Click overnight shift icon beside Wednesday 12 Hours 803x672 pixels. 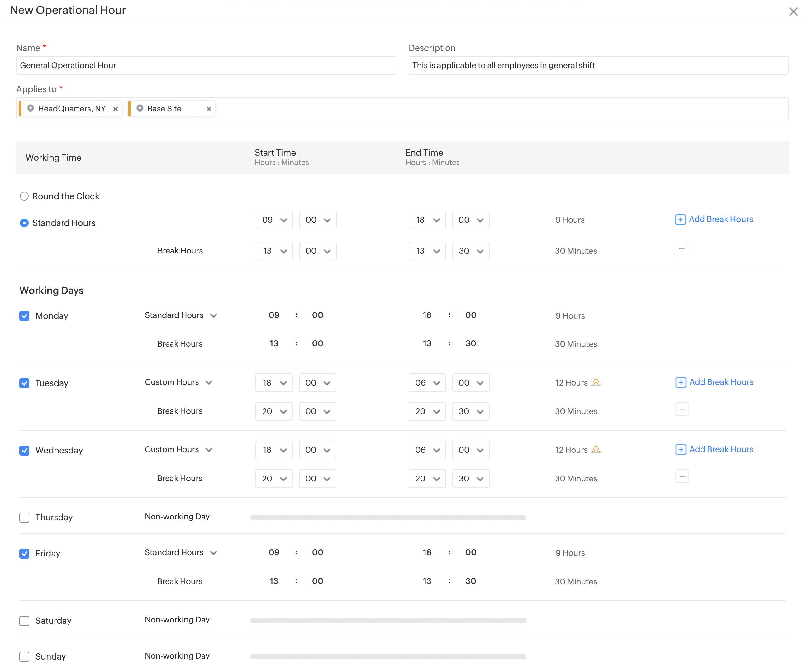coord(596,450)
